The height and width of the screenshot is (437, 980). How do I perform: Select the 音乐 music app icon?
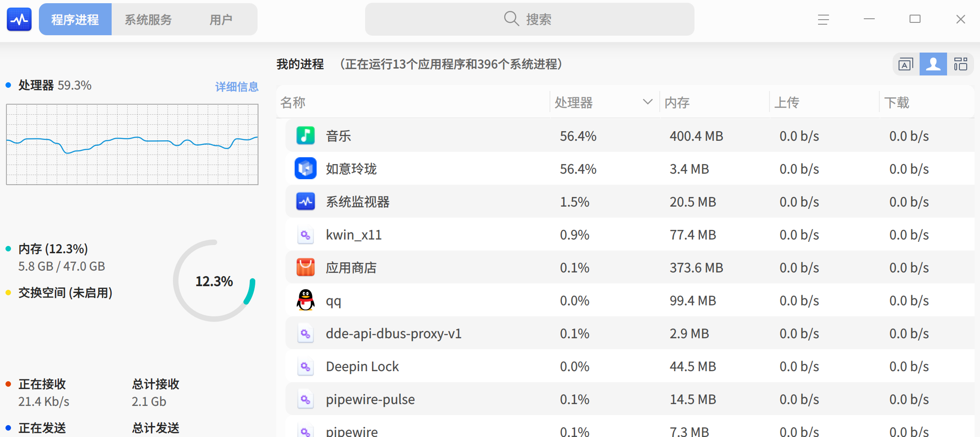[x=306, y=136]
